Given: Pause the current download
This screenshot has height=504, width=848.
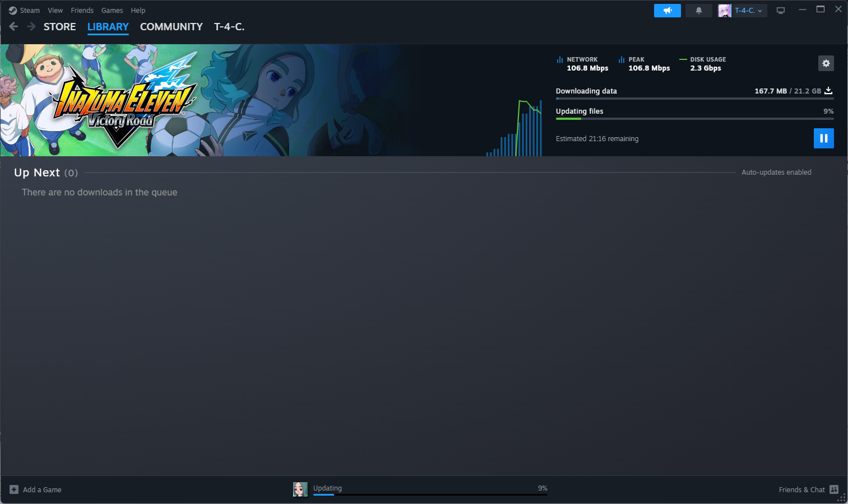Looking at the screenshot, I should 824,138.
